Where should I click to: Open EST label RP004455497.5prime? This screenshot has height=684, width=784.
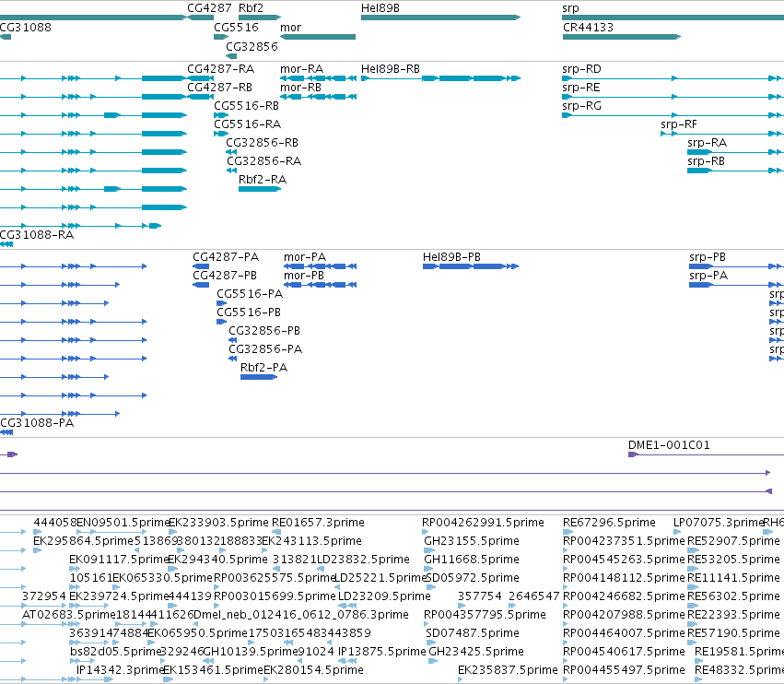click(x=624, y=670)
